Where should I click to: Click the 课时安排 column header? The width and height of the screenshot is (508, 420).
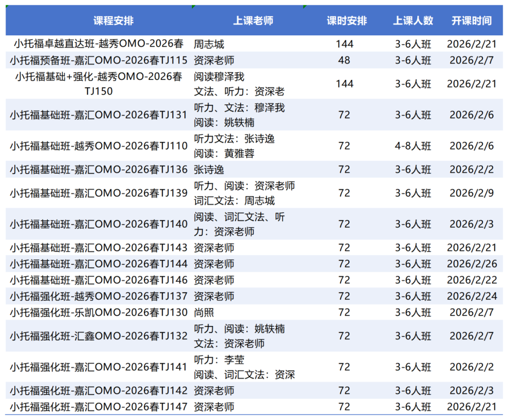347,20
